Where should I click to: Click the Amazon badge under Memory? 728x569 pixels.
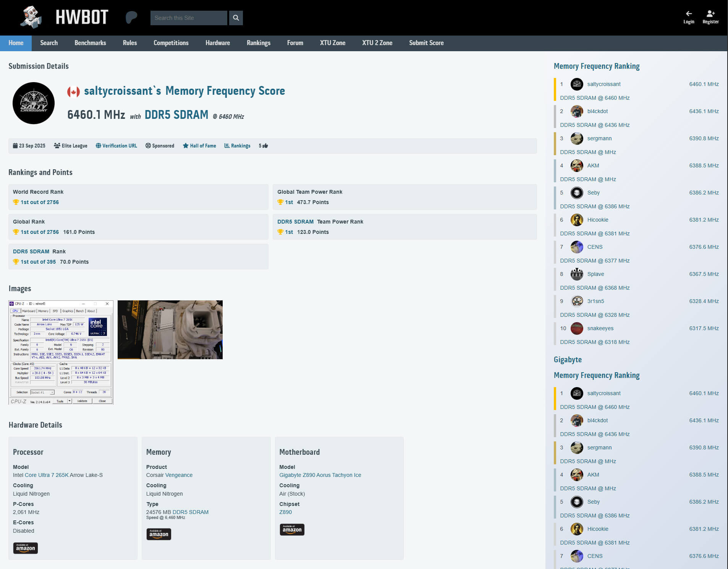tap(159, 534)
